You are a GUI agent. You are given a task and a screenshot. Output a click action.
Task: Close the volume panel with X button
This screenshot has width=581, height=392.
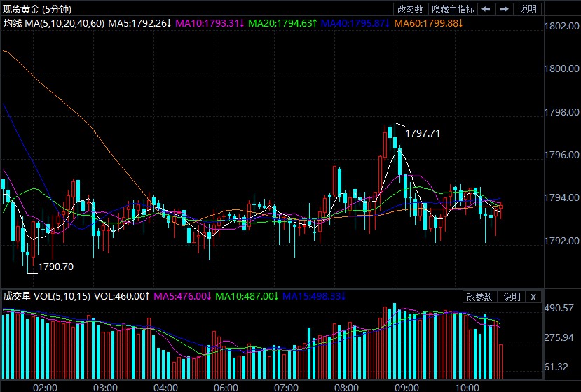(x=533, y=297)
